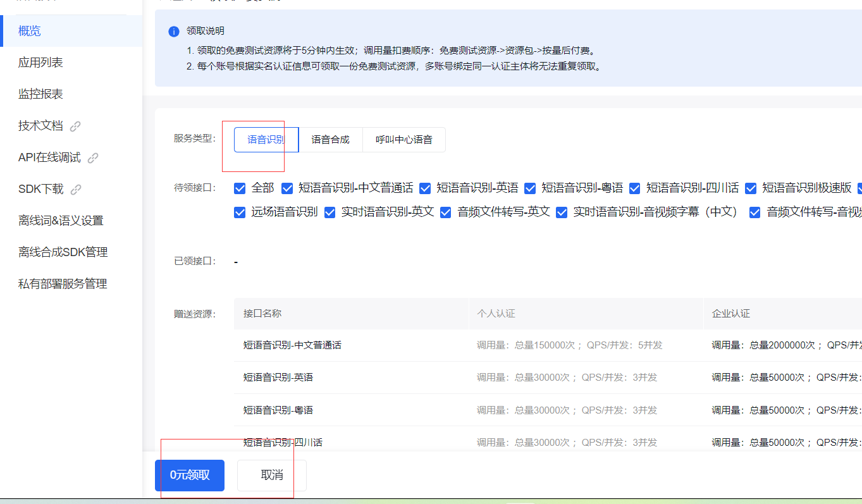862x504 pixels.
Task: Click the 领取说明 heading text
Action: 206,31
